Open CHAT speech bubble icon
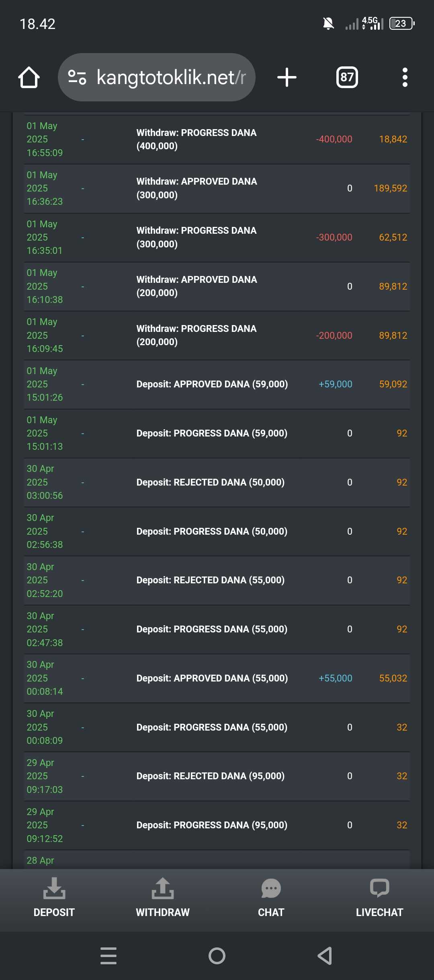 (x=271, y=888)
